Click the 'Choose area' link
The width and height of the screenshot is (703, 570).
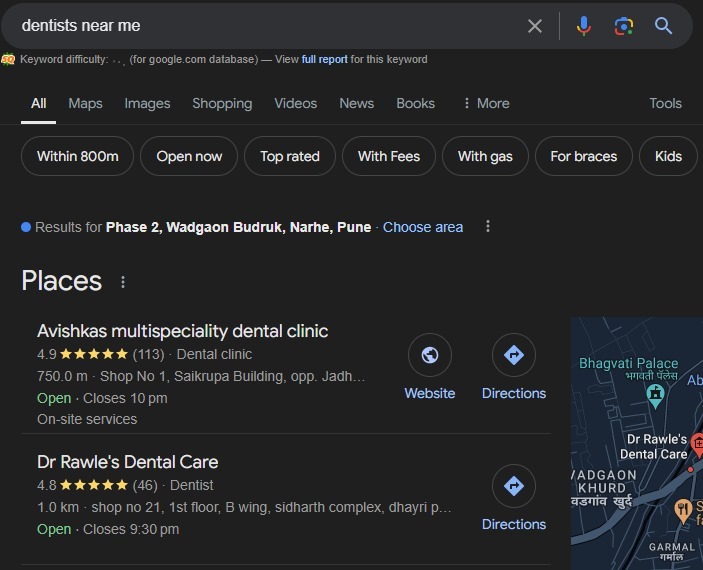423,227
